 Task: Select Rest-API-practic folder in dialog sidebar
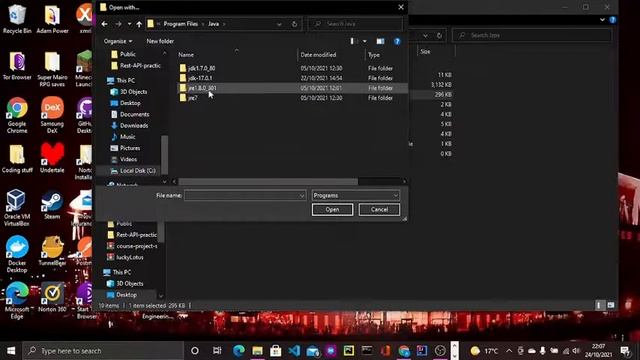(140, 66)
